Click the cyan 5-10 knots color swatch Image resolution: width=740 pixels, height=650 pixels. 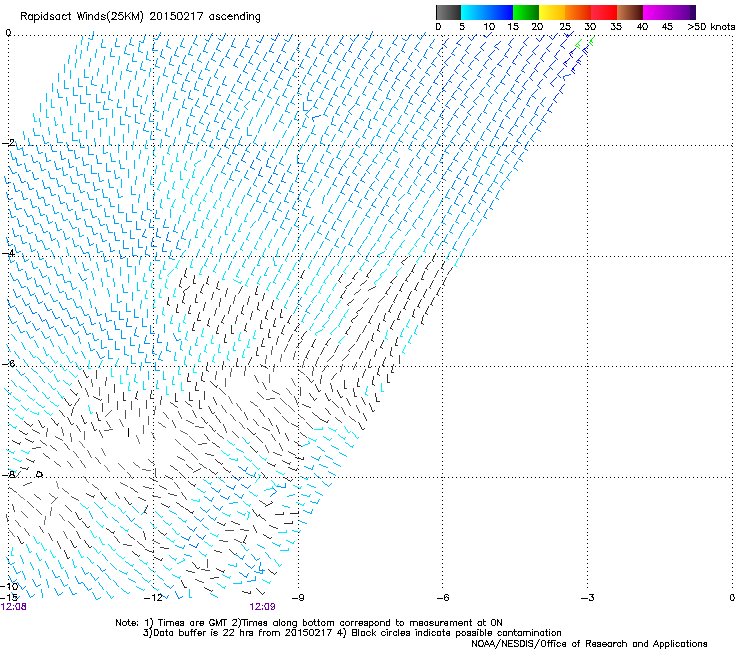(474, 12)
